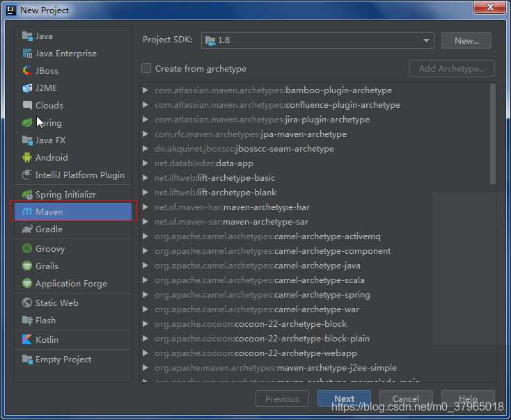Click the Flash icon
The image size is (511, 420).
pyautogui.click(x=27, y=321)
